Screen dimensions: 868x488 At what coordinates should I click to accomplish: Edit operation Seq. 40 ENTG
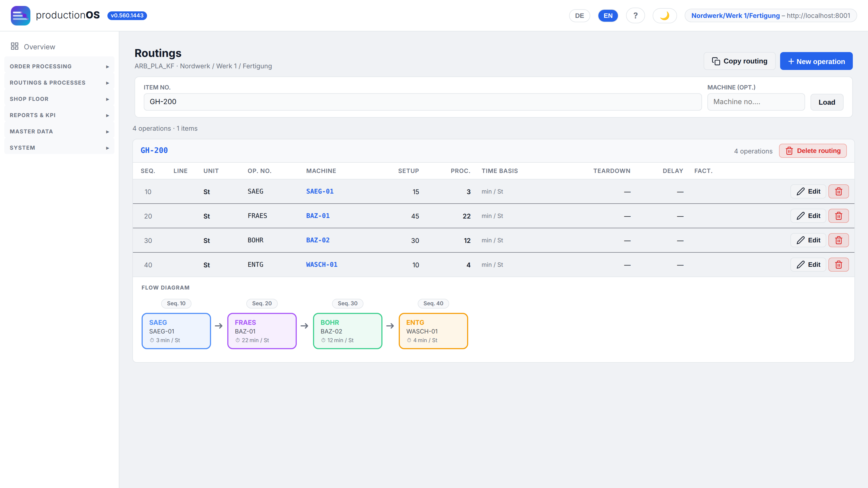pyautogui.click(x=808, y=265)
